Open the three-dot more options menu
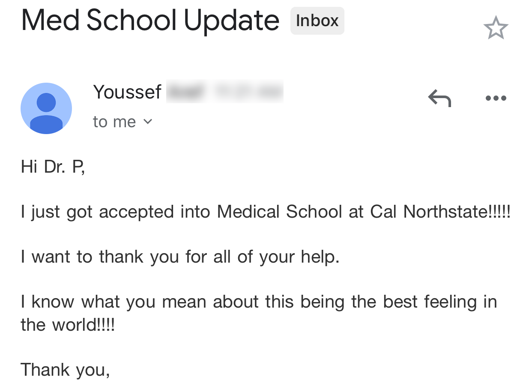 [x=496, y=98]
